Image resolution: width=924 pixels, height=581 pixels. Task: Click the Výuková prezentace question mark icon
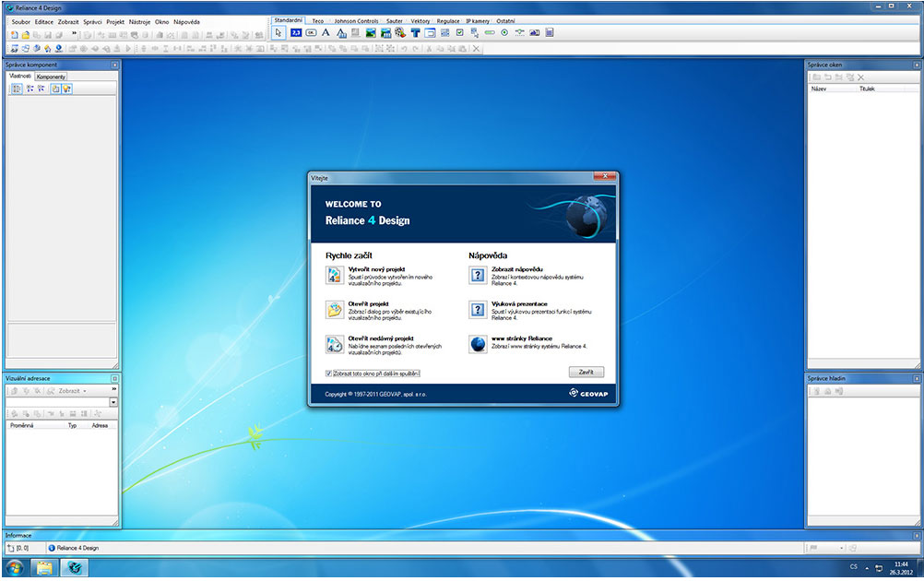(x=478, y=310)
